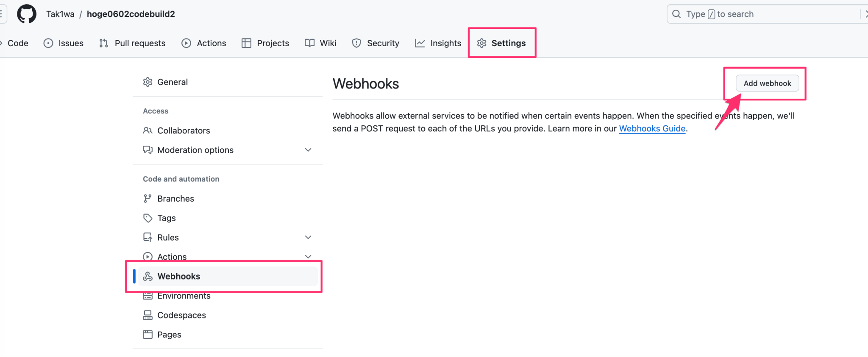Image resolution: width=868 pixels, height=357 pixels.
Task: Click the Branches icon in the sidebar
Action: (x=147, y=198)
